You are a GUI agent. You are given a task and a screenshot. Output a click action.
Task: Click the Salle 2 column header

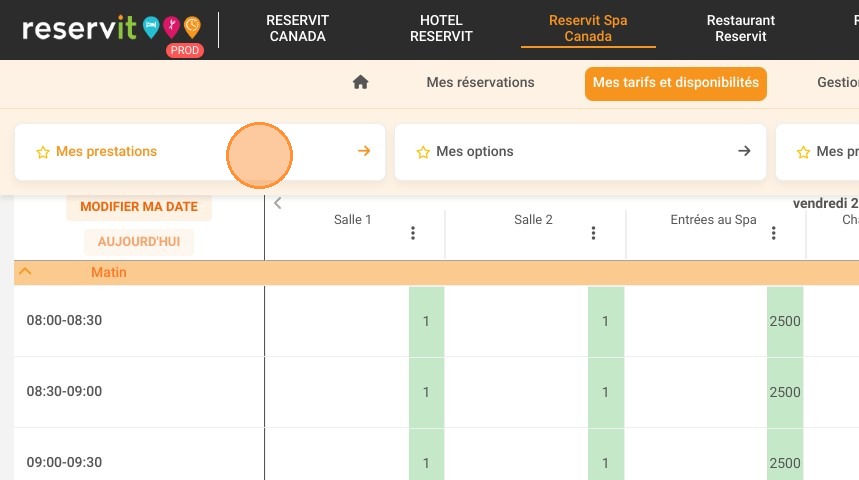(x=533, y=220)
